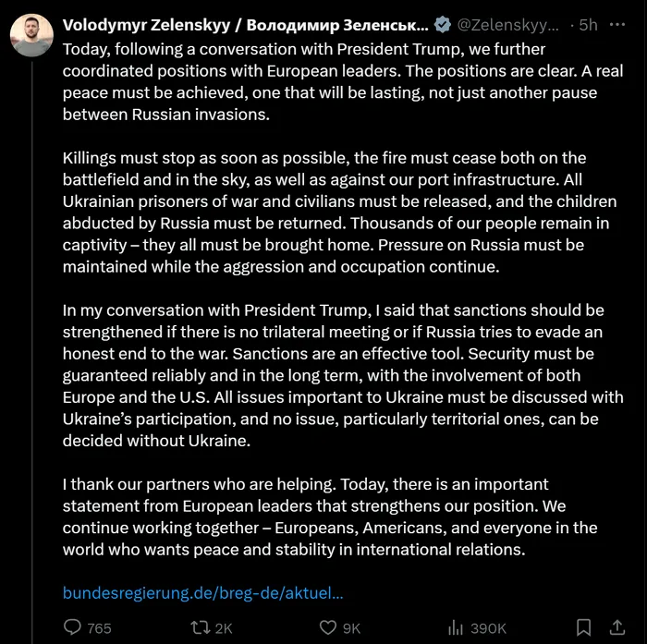Click the 9K likes count

(x=351, y=628)
